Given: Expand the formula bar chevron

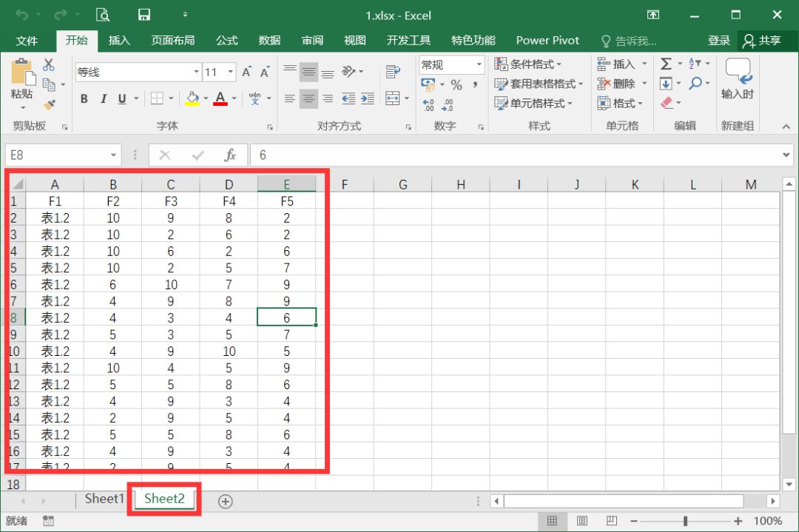Looking at the screenshot, I should tap(786, 155).
